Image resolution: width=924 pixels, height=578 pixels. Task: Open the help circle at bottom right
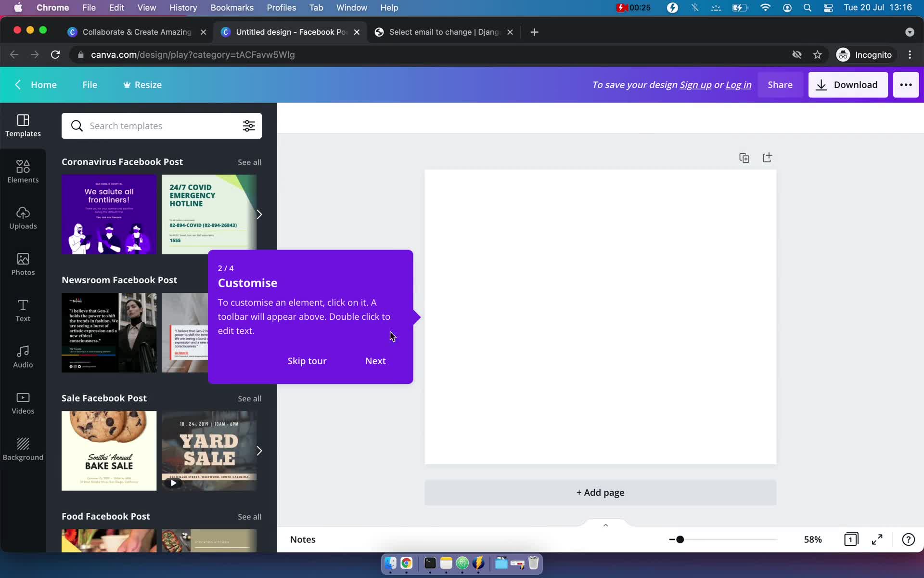[908, 539]
